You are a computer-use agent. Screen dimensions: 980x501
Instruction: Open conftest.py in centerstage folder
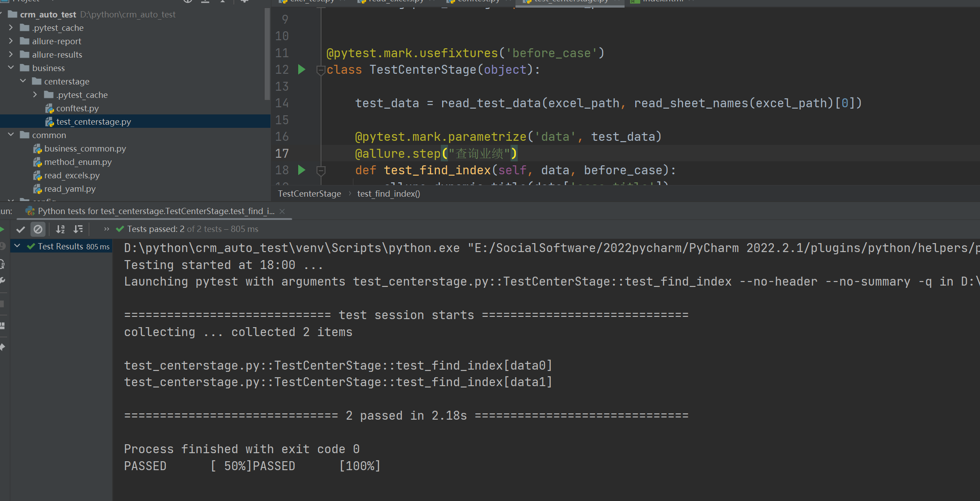tap(77, 108)
